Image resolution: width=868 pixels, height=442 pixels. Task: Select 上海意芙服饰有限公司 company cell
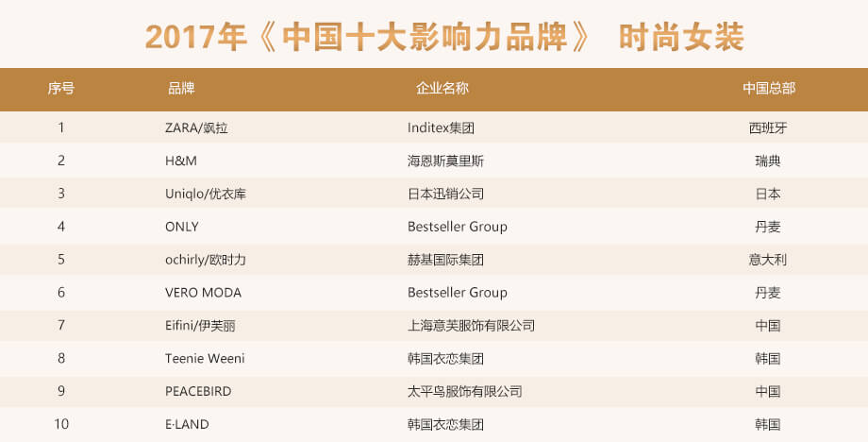tap(471, 326)
